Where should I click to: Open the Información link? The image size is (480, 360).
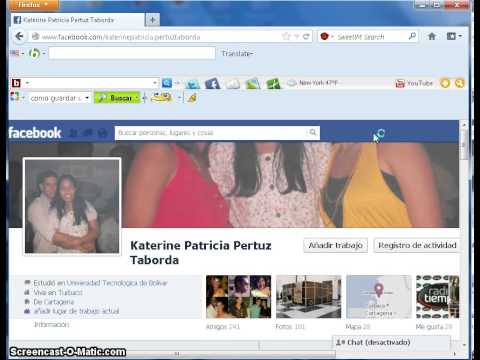coord(52,324)
